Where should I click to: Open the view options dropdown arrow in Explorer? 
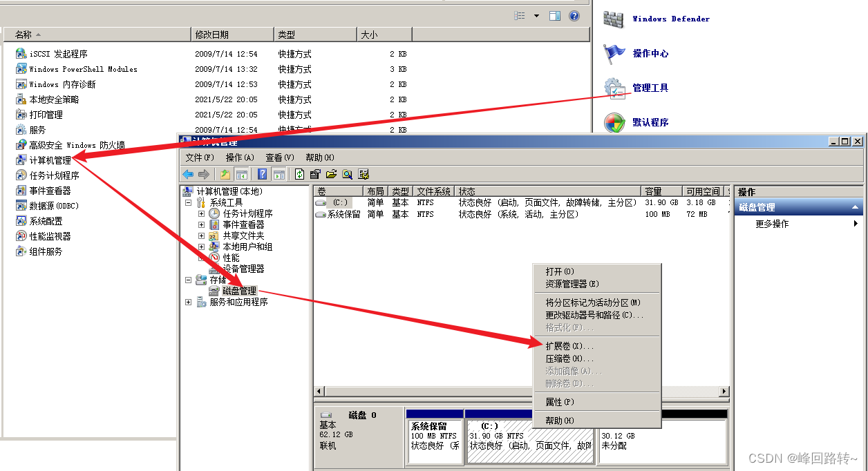536,15
